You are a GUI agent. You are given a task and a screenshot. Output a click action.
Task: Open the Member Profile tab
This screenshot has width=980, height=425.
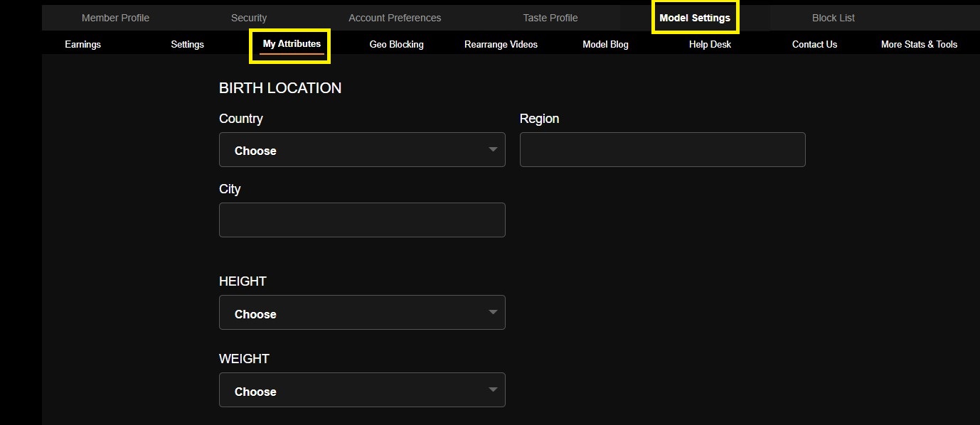tap(115, 18)
